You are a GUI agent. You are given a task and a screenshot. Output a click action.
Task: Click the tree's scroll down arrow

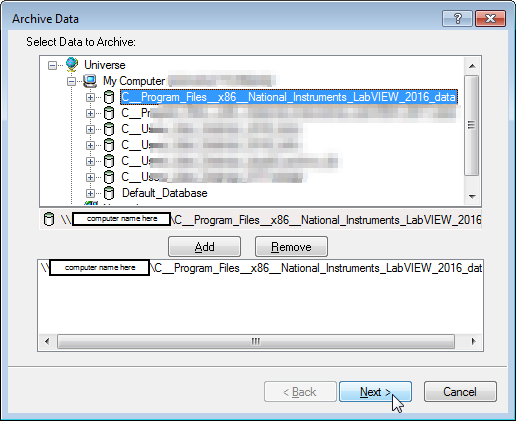[x=472, y=197]
